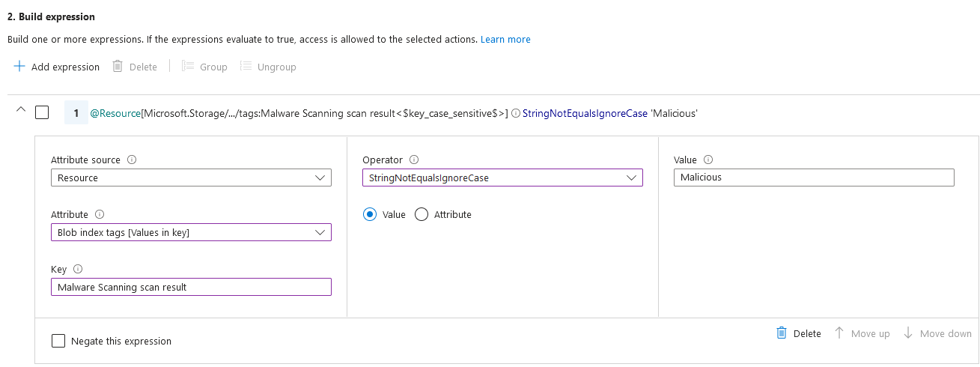Click the Group icon in toolbar
Image resolution: width=980 pixels, height=367 pixels.
[188, 66]
